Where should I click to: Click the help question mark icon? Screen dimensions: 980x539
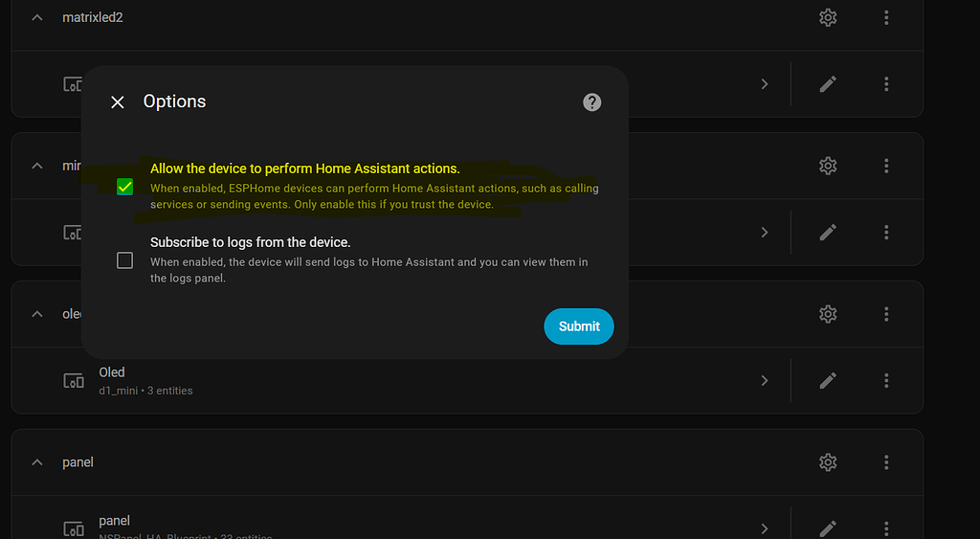(591, 101)
